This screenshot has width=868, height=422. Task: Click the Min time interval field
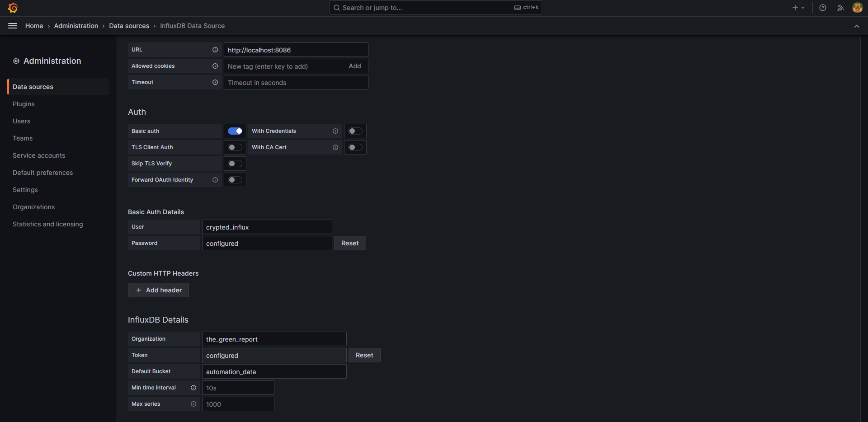click(x=238, y=388)
